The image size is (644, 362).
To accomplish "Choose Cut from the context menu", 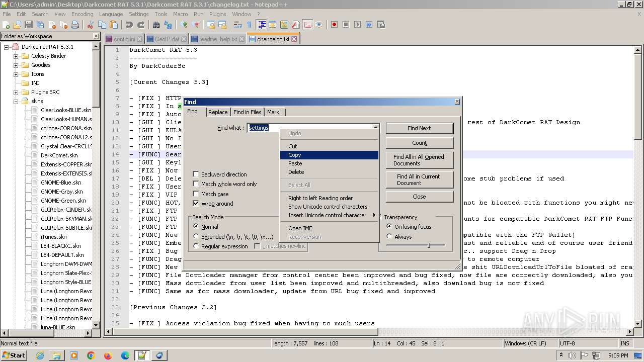I will click(x=329, y=146).
